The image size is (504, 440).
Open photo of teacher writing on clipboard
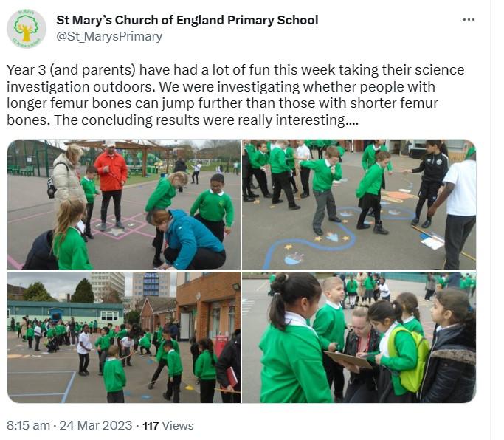(x=359, y=337)
